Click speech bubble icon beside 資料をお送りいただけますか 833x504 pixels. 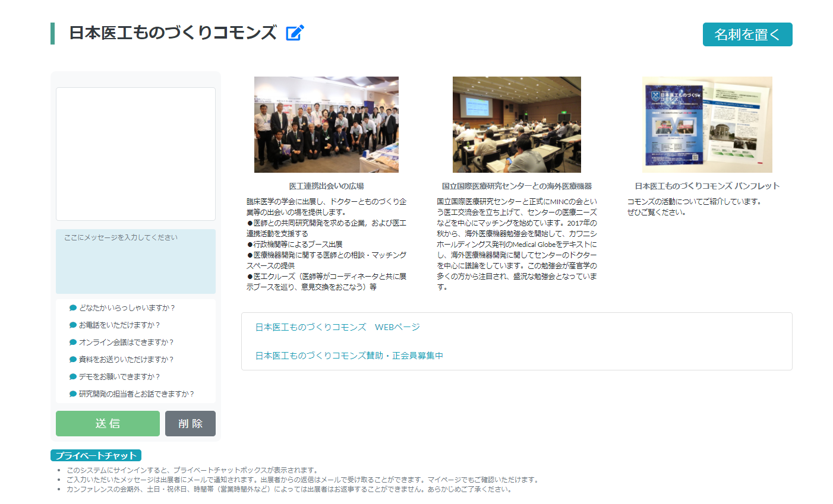(73, 360)
